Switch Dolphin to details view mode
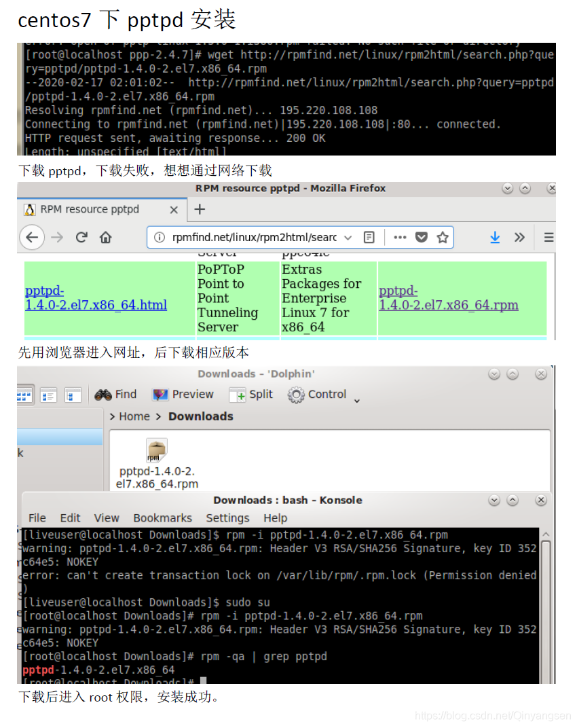The height and width of the screenshot is (728, 577). tap(73, 395)
